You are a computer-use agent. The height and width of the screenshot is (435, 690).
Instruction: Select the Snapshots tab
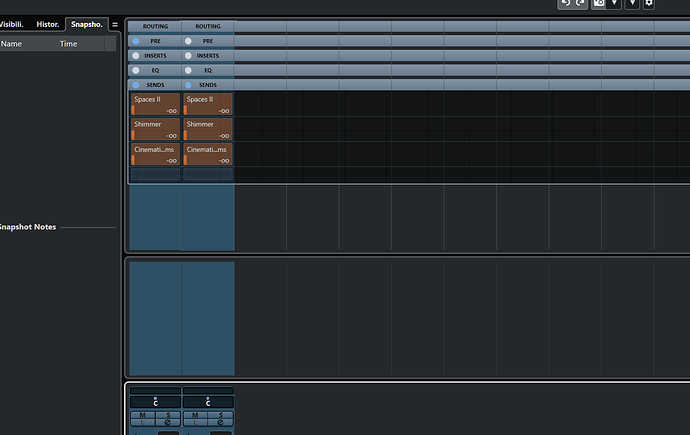click(87, 24)
